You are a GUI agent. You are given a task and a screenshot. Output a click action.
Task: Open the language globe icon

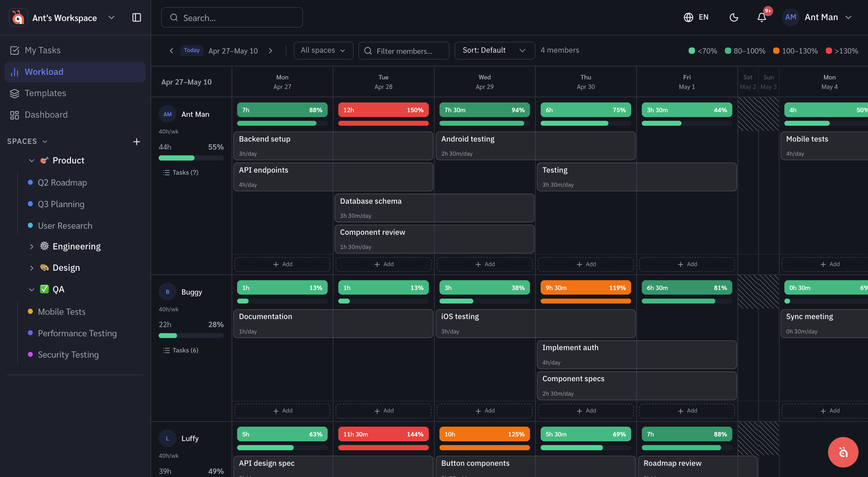point(688,17)
